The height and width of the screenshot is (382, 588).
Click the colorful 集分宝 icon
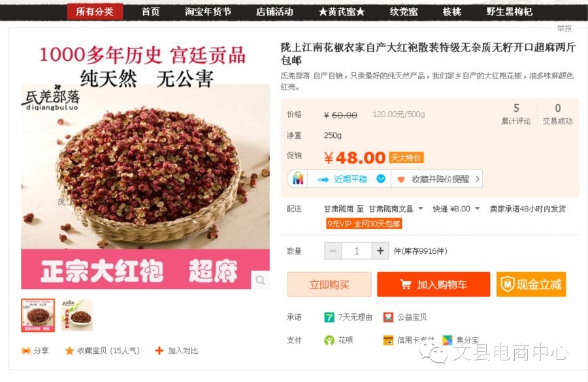pyautogui.click(x=448, y=340)
